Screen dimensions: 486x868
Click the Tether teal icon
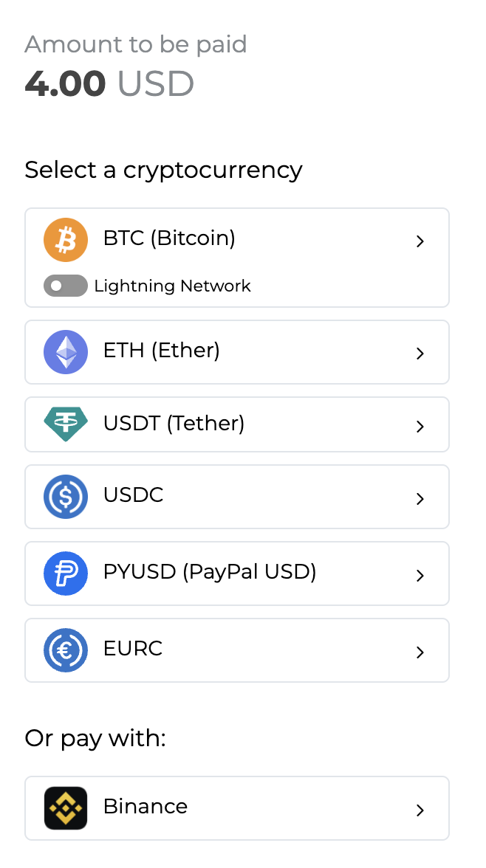click(66, 424)
